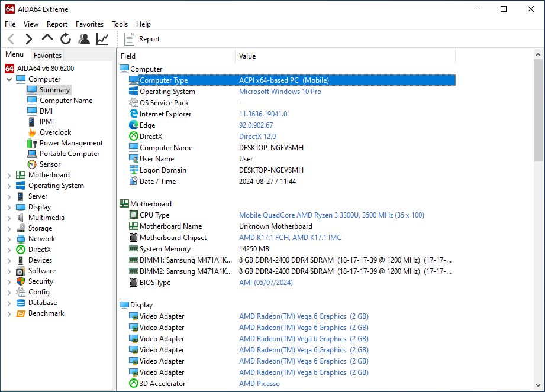Click the Benchmark icon in tree

click(21, 313)
